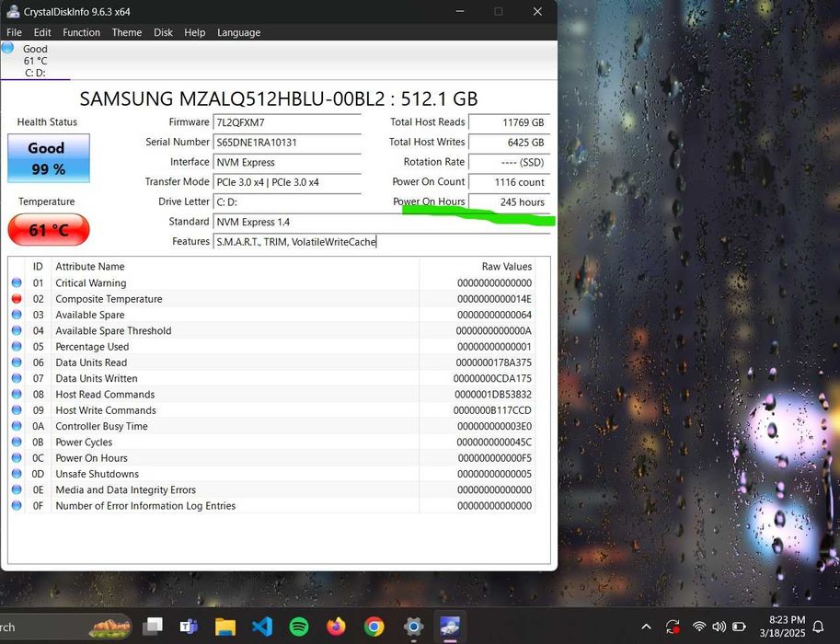This screenshot has height=644, width=840.
Task: Click the status icon of Power Cycles
Action: (x=17, y=442)
